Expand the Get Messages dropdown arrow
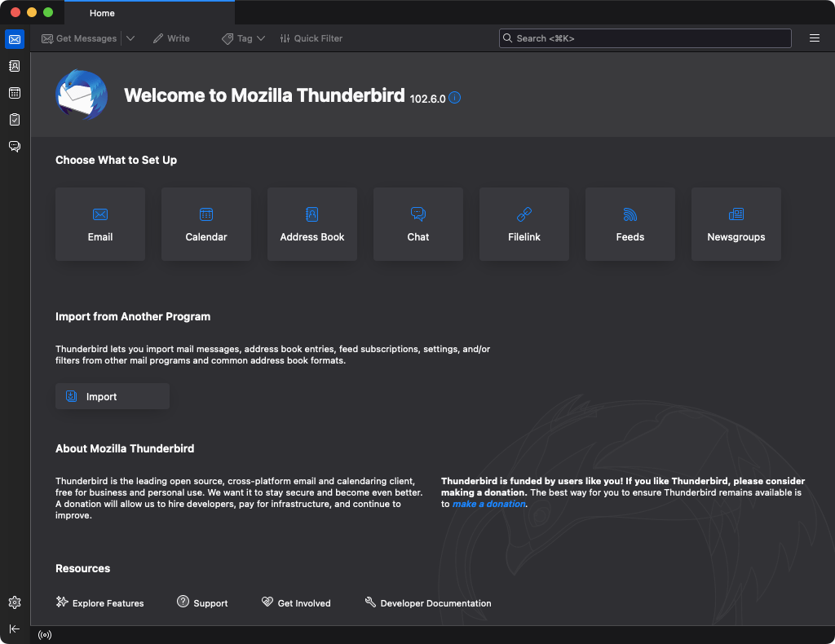Viewport: 835px width, 644px height. pos(130,38)
